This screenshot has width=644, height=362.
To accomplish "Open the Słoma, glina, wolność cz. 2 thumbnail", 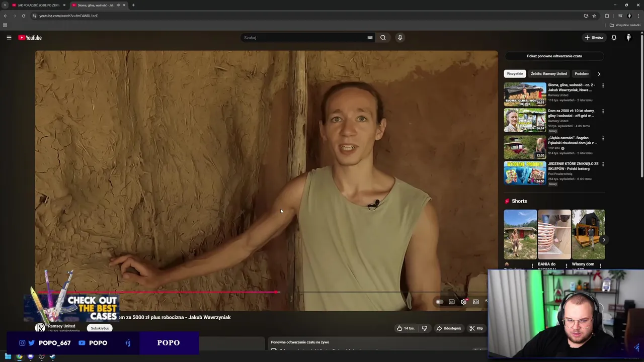I will click(x=525, y=94).
